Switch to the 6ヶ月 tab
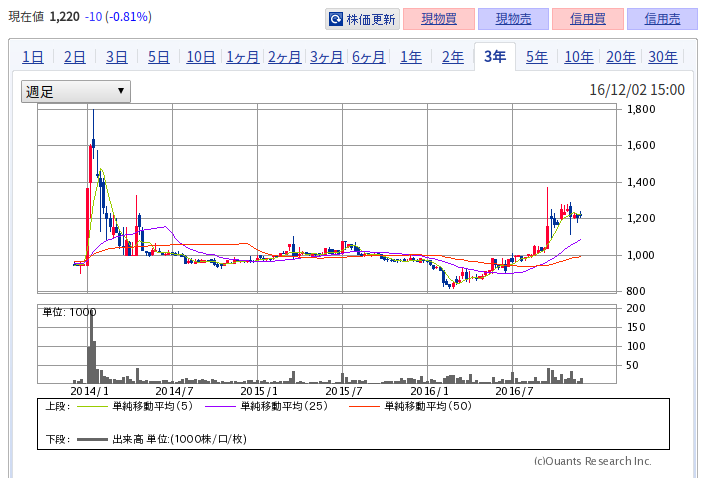 click(x=369, y=57)
